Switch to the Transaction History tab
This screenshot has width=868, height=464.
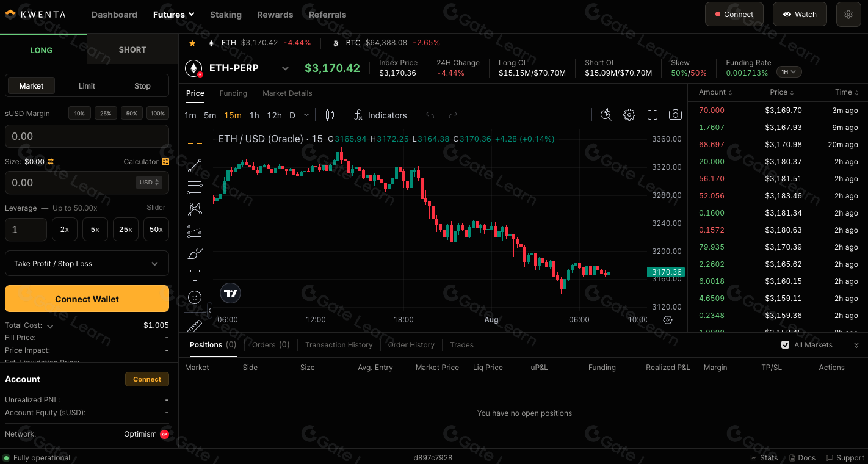tap(339, 344)
